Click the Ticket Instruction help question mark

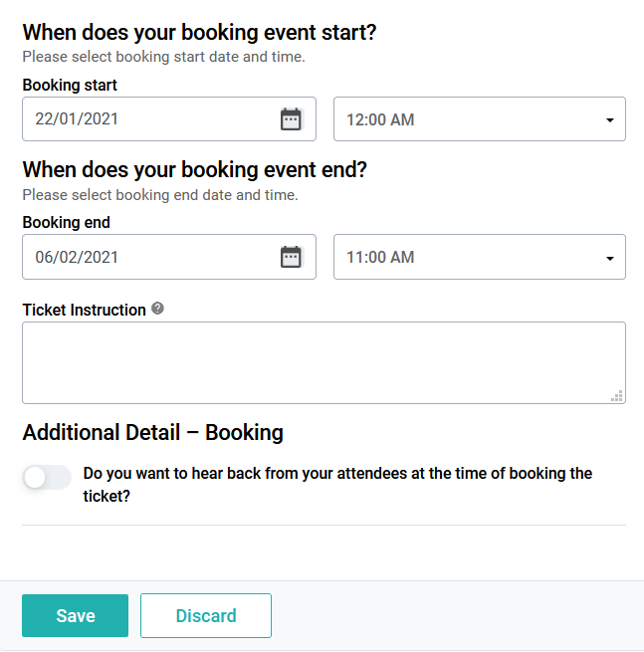[157, 309]
